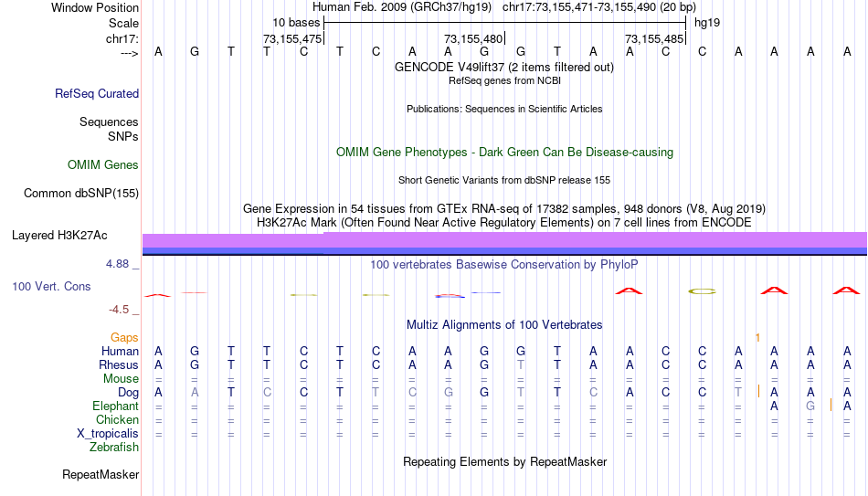Click the 73,155,475 coordinate marker
The width and height of the screenshot is (868, 496).
click(x=292, y=38)
